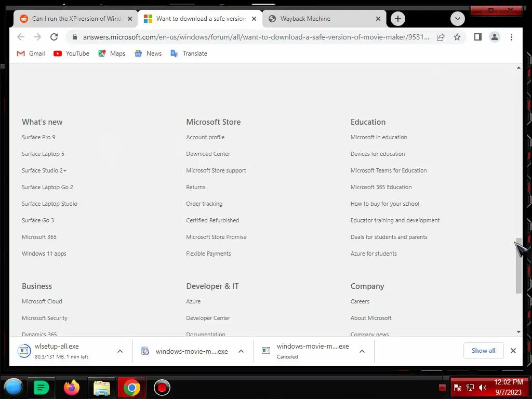Screen dimensions: 532x399
Task: Open the Start orb on the taskbar
Action: pos(13,387)
